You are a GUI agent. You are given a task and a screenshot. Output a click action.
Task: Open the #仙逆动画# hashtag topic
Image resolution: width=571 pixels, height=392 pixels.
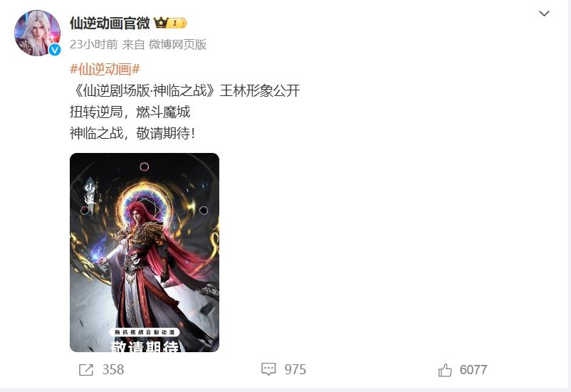pos(105,69)
